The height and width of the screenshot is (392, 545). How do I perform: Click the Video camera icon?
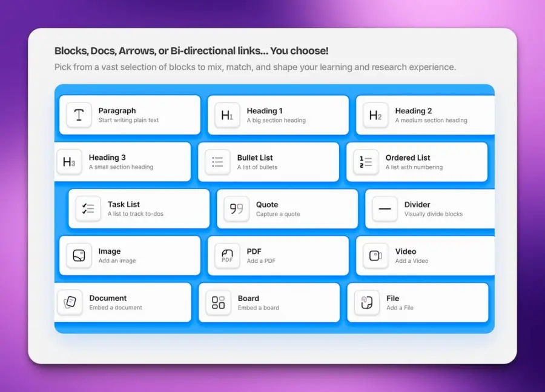375,256
